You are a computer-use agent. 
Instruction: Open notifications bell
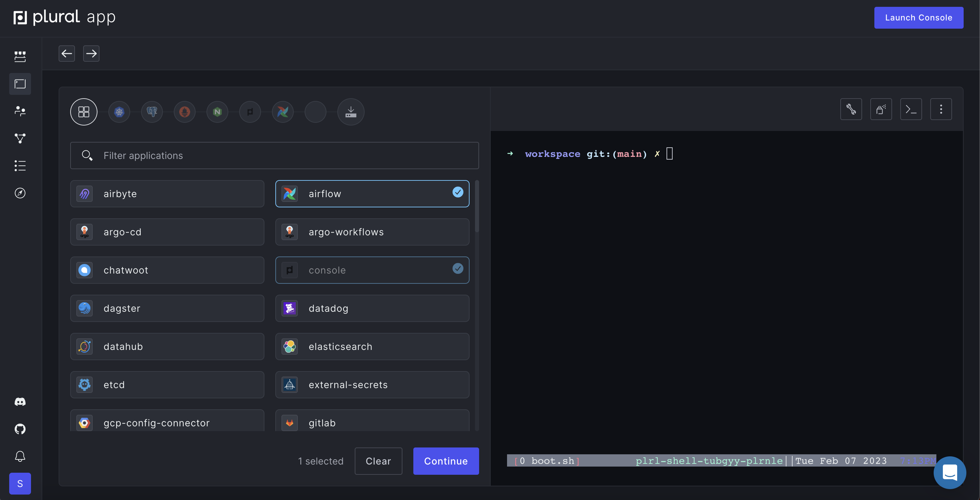click(20, 456)
